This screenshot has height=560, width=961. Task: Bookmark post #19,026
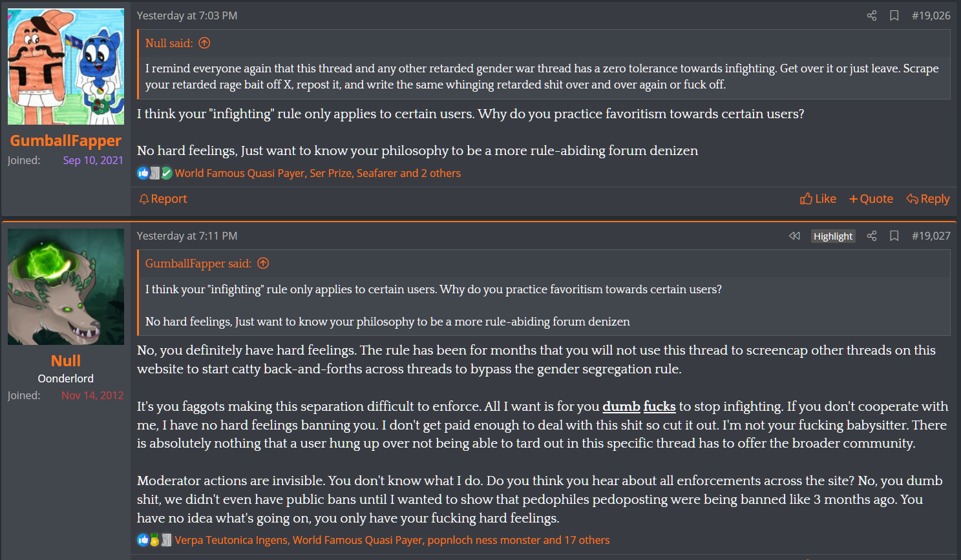click(894, 16)
